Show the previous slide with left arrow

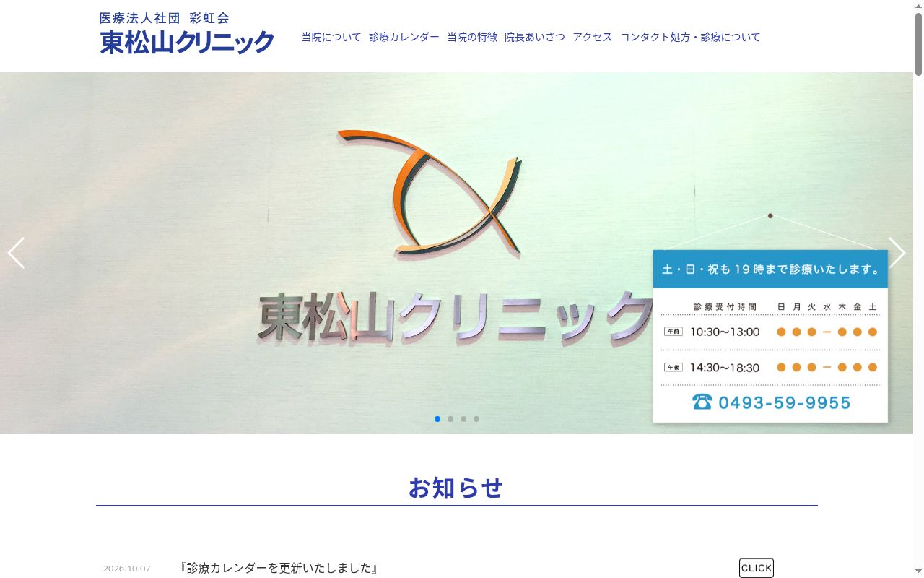16,253
